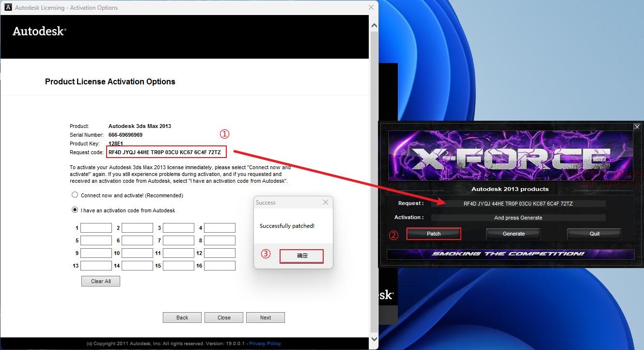Click the Close button beside Back
The image size is (644, 350).
(224, 318)
